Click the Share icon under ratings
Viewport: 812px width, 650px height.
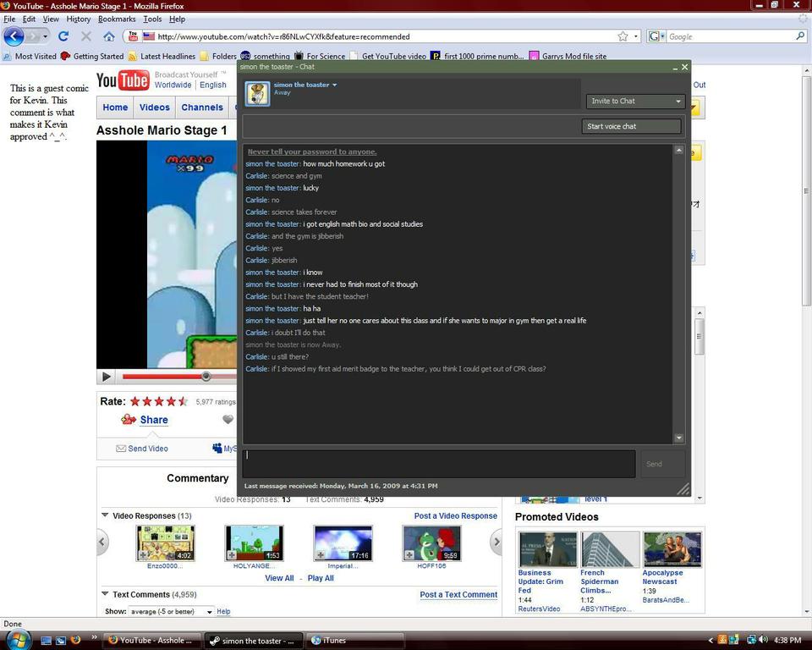tap(128, 419)
